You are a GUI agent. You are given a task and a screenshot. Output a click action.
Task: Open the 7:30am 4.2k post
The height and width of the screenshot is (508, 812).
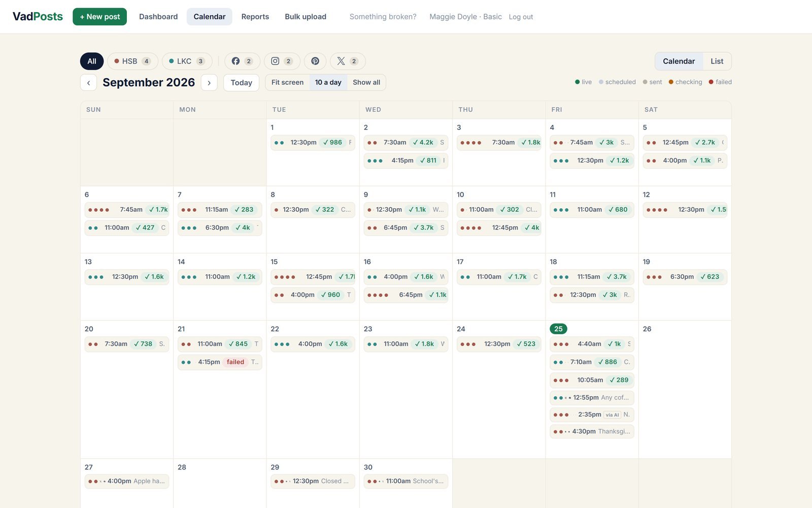(x=406, y=142)
